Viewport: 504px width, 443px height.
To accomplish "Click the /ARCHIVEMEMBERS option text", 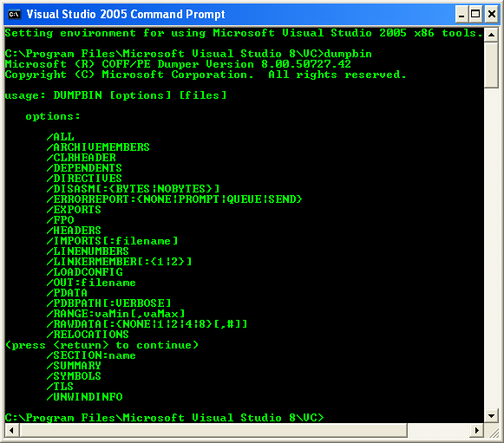I will [x=98, y=147].
